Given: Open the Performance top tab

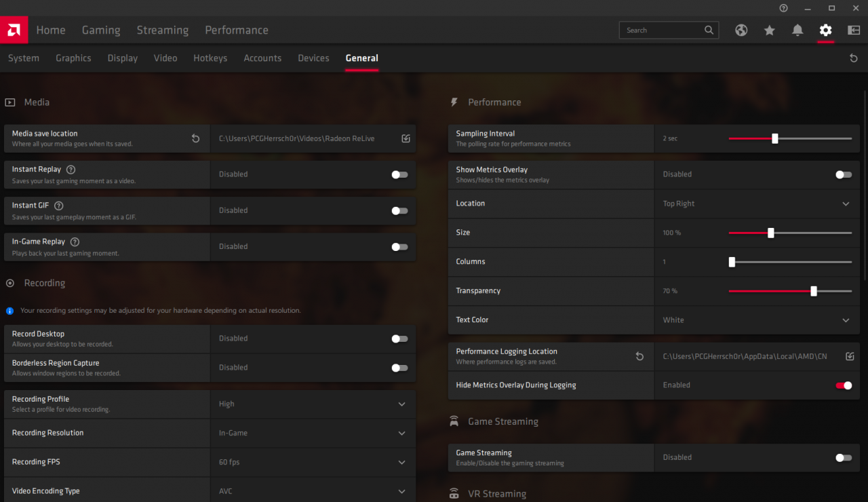Looking at the screenshot, I should pos(237,30).
